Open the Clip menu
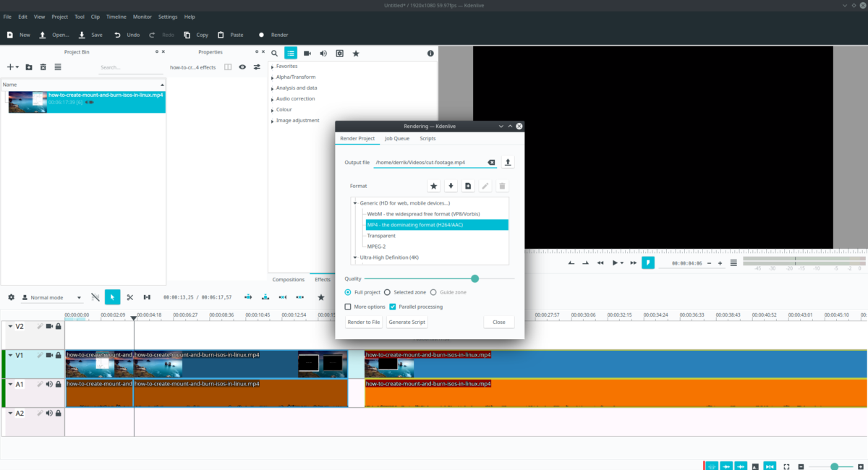This screenshot has width=868, height=470. 95,17
